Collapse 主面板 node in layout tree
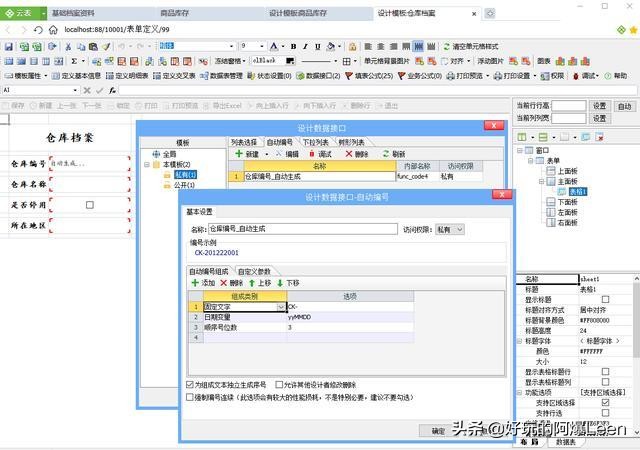This screenshot has width=640, height=450. pos(541,181)
